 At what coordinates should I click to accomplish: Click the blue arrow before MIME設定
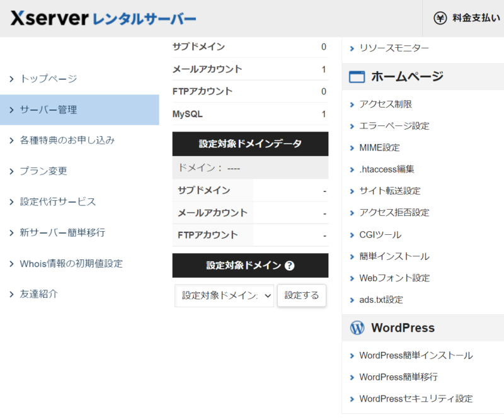coord(352,148)
